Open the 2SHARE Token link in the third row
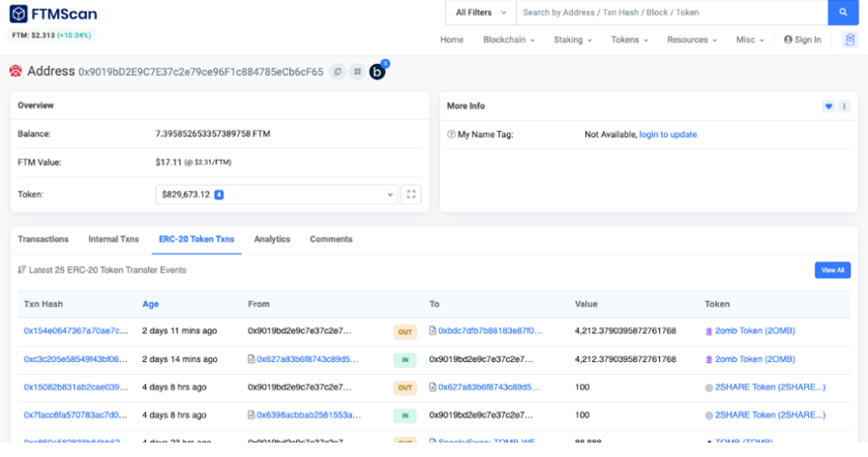This screenshot has width=868, height=457. [x=770, y=387]
